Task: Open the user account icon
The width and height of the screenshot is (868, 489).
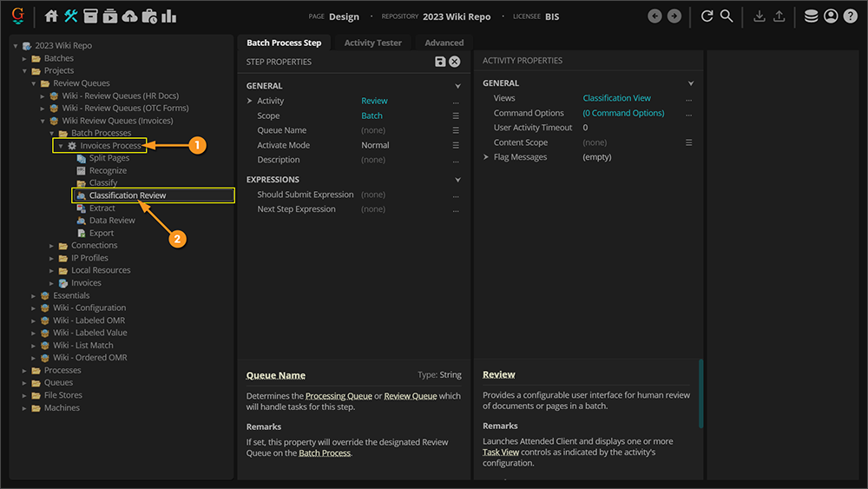Action: pyautogui.click(x=831, y=17)
